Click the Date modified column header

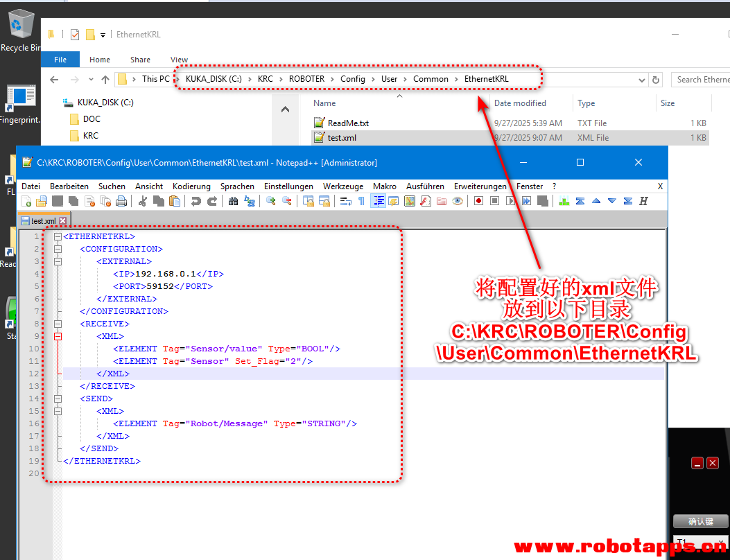520,103
